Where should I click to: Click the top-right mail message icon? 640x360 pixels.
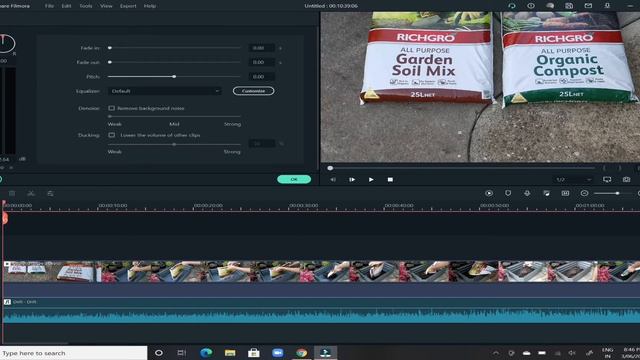588,6
